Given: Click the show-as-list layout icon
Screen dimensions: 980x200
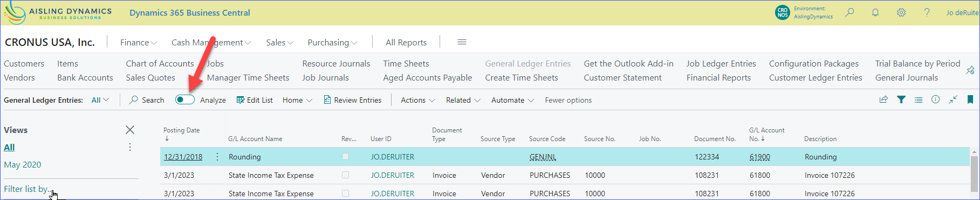Looking at the screenshot, I should pyautogui.click(x=919, y=99).
